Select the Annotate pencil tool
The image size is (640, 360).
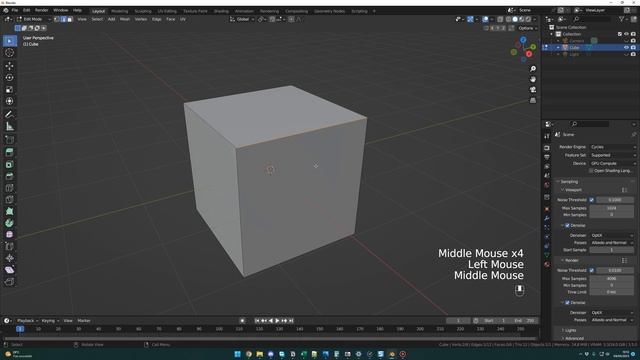point(10,115)
